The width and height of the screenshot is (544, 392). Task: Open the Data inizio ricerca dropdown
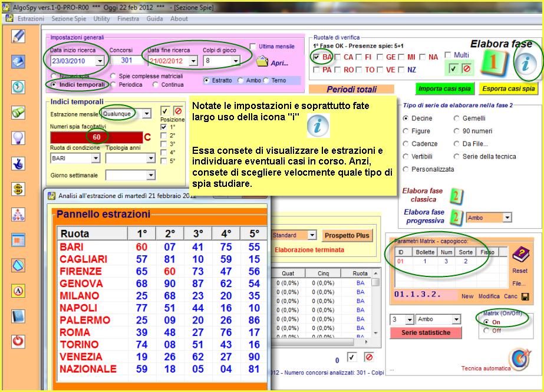[x=99, y=61]
